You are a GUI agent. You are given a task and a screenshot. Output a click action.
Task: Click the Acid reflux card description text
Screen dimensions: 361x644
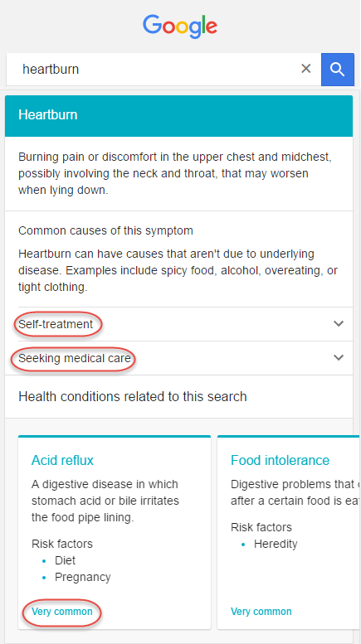point(105,501)
